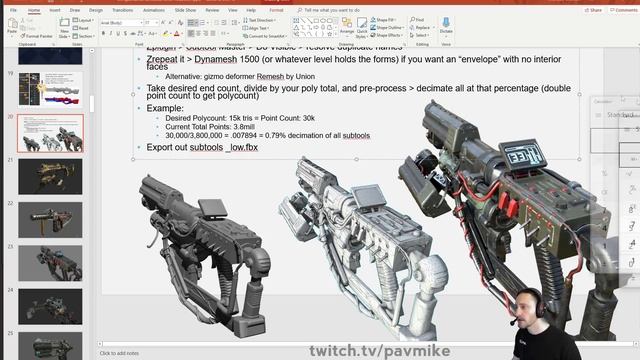Toggle bold formatting
This screenshot has height=360, width=640.
(103, 33)
